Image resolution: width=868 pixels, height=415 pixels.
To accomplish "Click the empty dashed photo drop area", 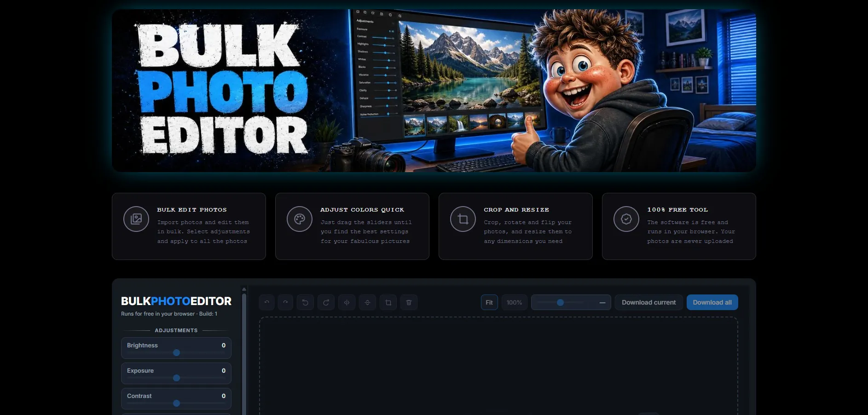I will [x=498, y=366].
